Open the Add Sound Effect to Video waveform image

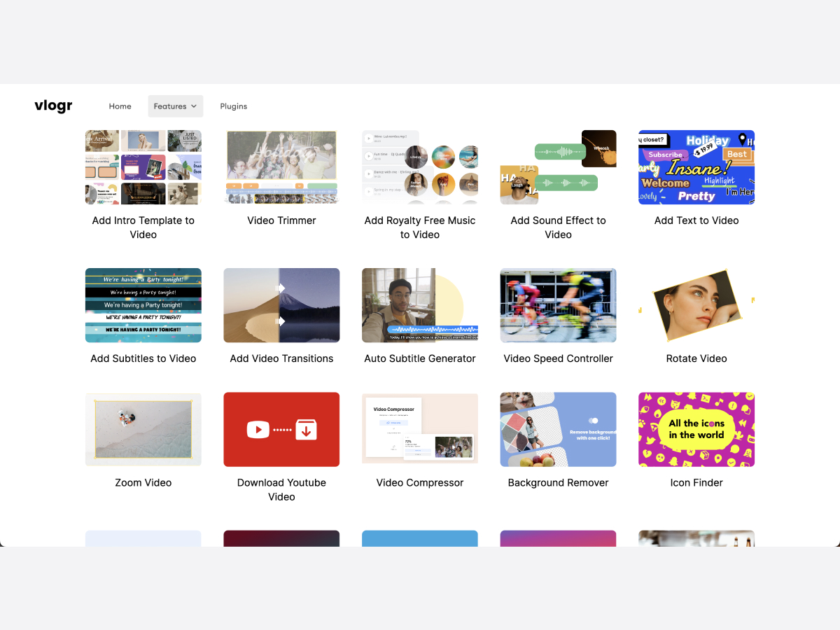(558, 167)
